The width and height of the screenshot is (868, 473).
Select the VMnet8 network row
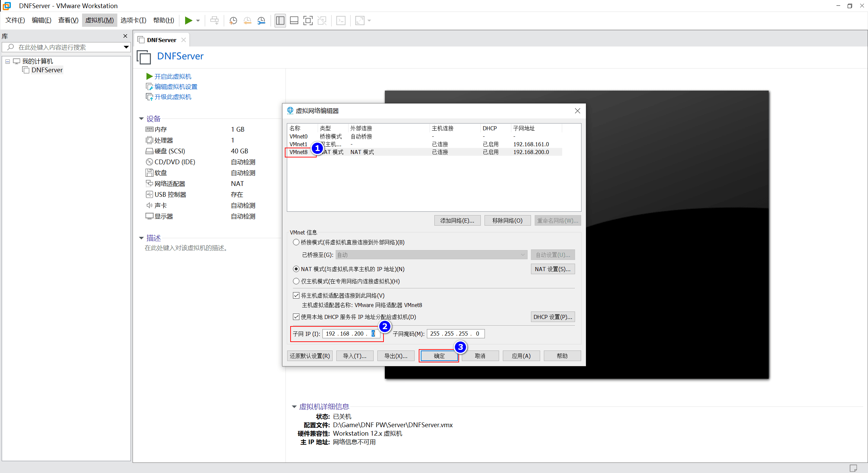[x=425, y=152]
